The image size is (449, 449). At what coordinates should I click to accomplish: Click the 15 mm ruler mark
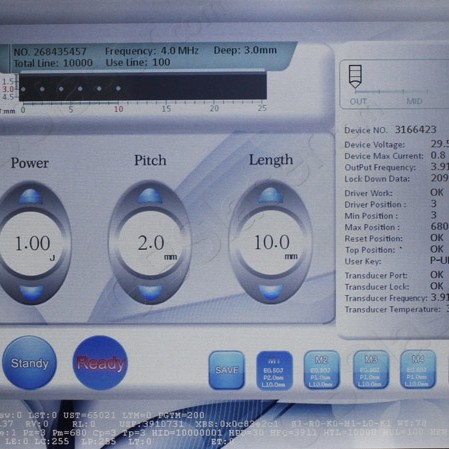pos(166,109)
